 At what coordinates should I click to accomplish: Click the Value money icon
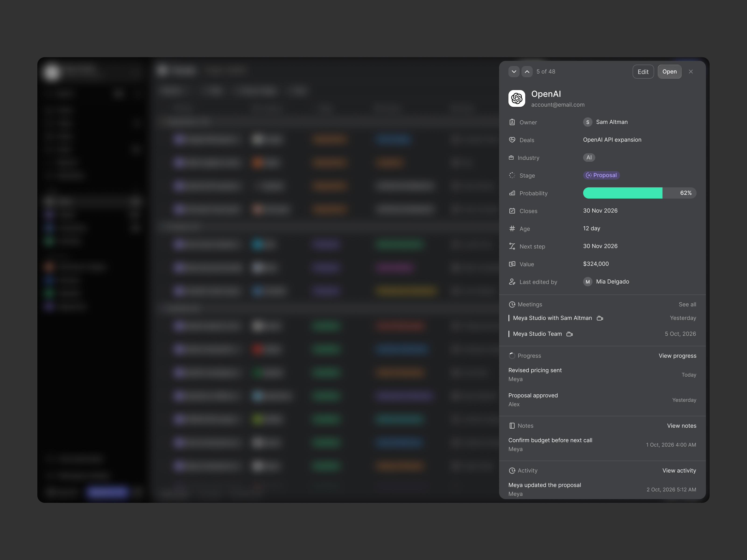pyautogui.click(x=512, y=264)
